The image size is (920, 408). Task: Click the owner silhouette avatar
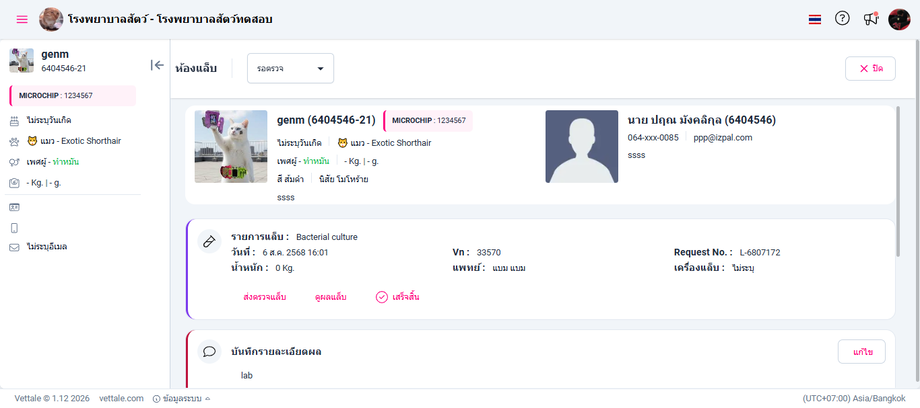[x=581, y=147]
